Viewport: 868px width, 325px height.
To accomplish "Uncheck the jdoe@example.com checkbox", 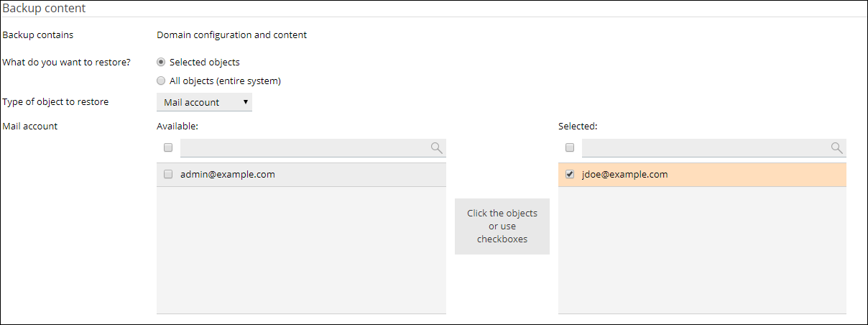I will (570, 174).
